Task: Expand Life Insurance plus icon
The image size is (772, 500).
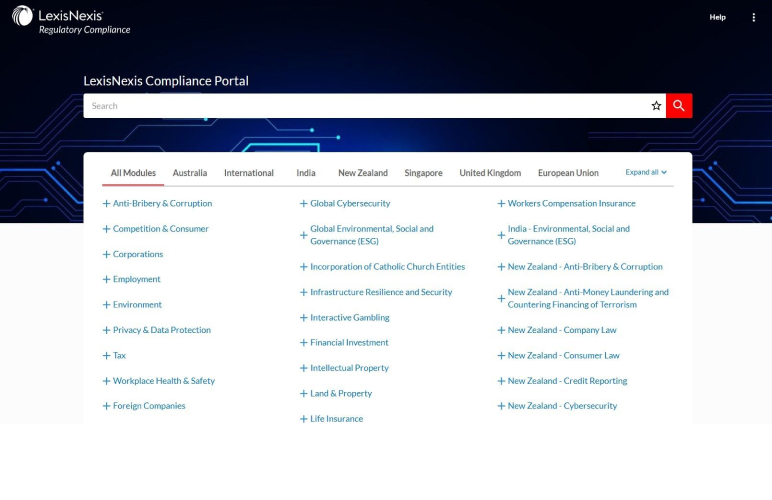Action: tap(304, 419)
